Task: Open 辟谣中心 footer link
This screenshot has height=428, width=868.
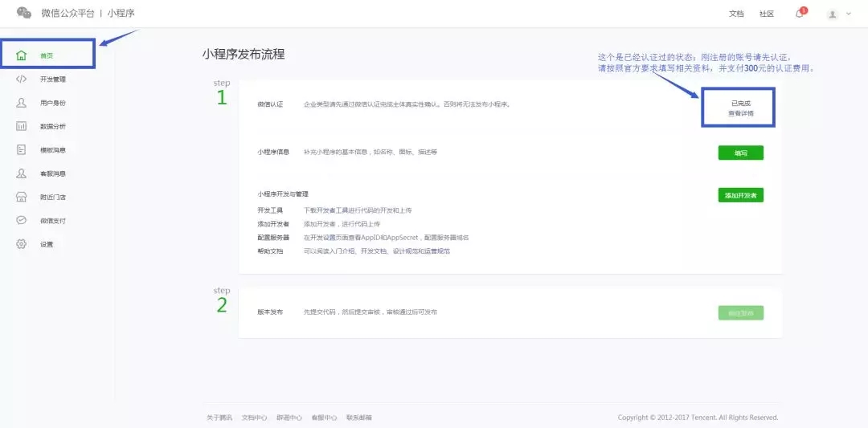Action: point(289,418)
